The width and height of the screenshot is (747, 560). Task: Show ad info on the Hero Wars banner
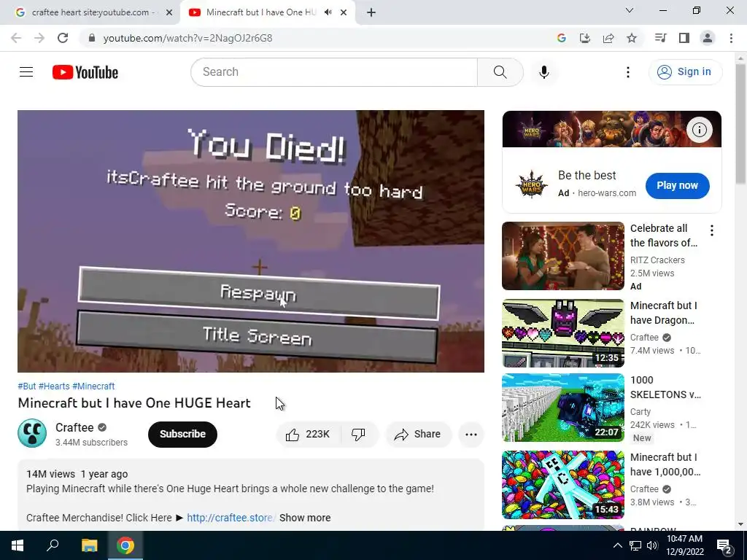(699, 130)
